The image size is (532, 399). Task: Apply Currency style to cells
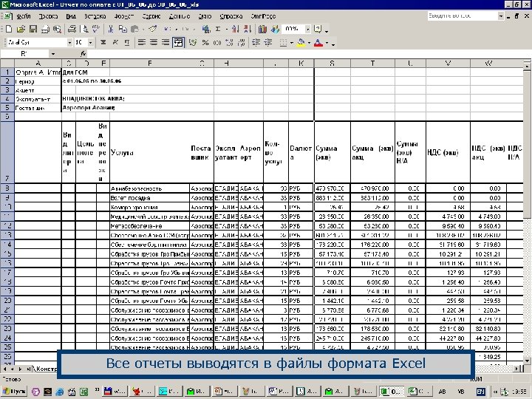(193, 42)
